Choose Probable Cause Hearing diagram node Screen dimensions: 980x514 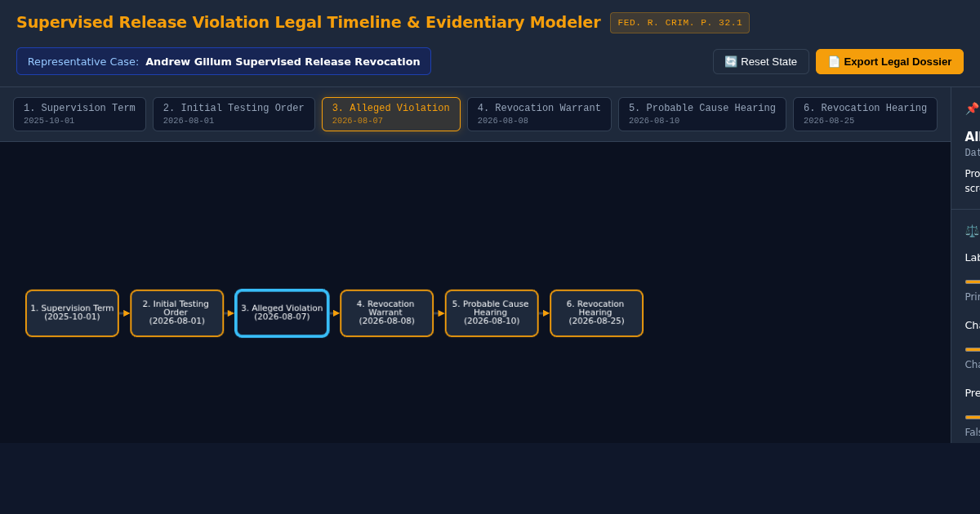(492, 313)
